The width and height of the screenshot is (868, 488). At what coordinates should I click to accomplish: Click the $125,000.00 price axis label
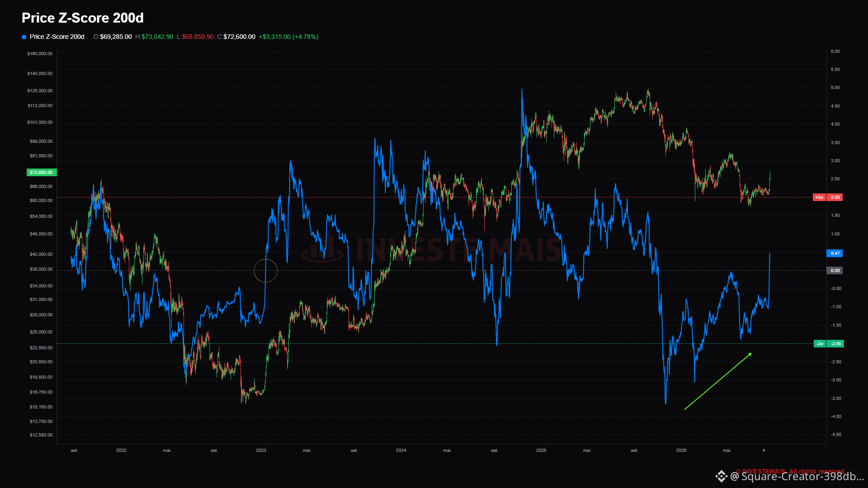pos(40,91)
